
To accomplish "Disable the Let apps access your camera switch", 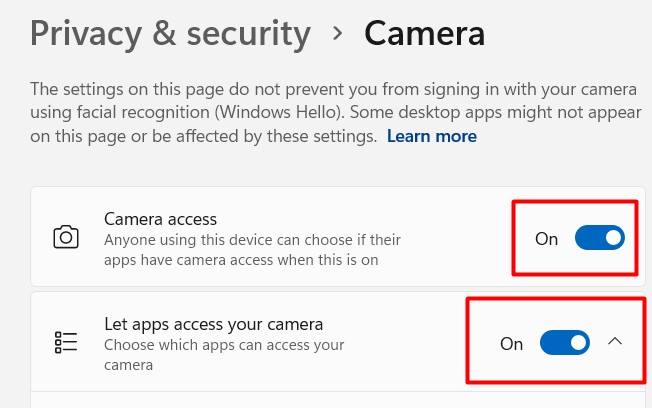I will pyautogui.click(x=564, y=343).
